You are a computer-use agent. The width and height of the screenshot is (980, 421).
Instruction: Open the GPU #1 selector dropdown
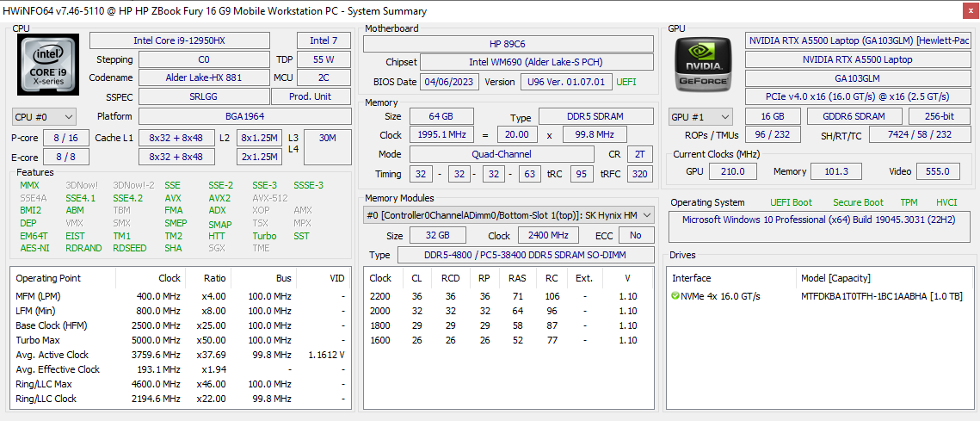(700, 117)
